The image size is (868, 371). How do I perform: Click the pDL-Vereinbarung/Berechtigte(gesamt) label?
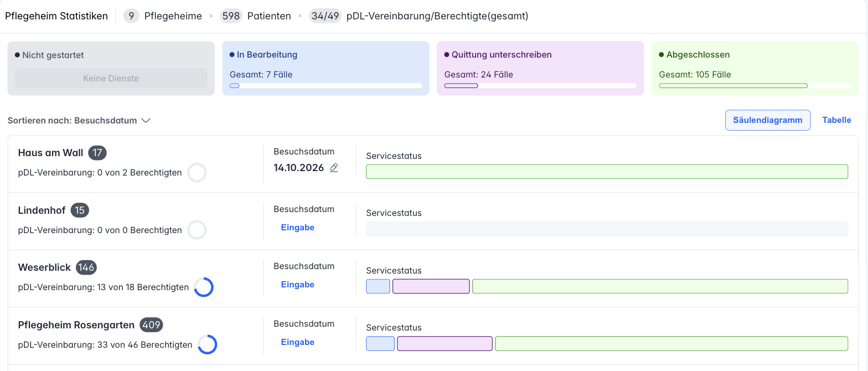pyautogui.click(x=437, y=16)
